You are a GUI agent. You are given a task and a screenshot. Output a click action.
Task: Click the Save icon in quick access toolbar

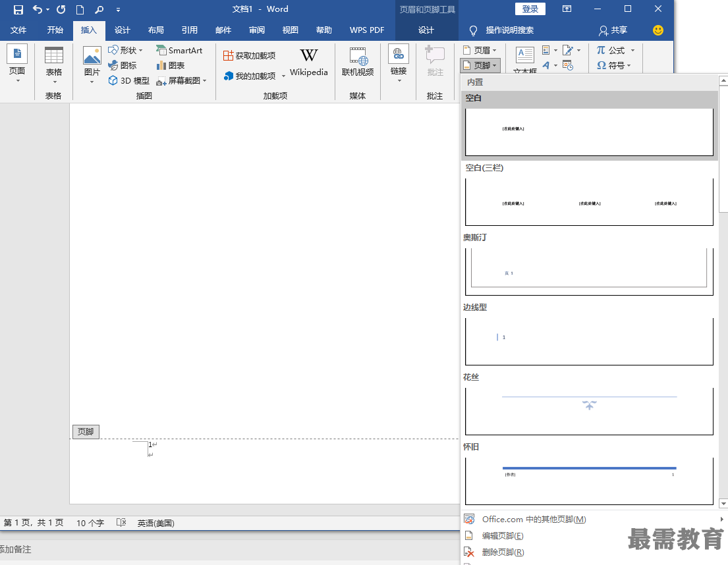[x=18, y=9]
